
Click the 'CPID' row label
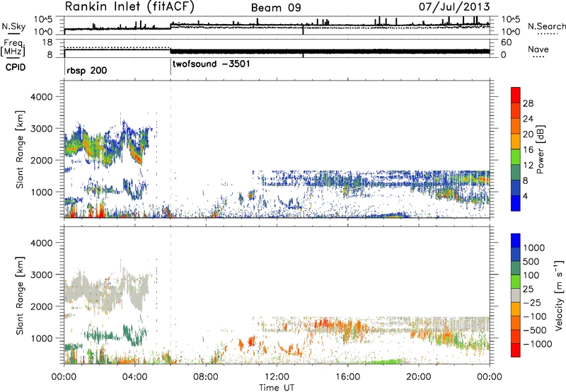click(x=16, y=67)
